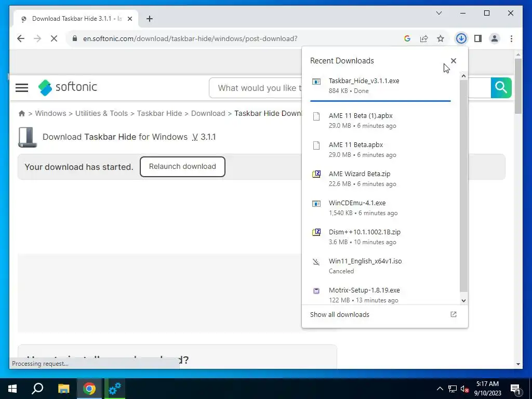This screenshot has width=532, height=399.
Task: Go to Softonic home breadcrumb icon
Action: [x=22, y=113]
